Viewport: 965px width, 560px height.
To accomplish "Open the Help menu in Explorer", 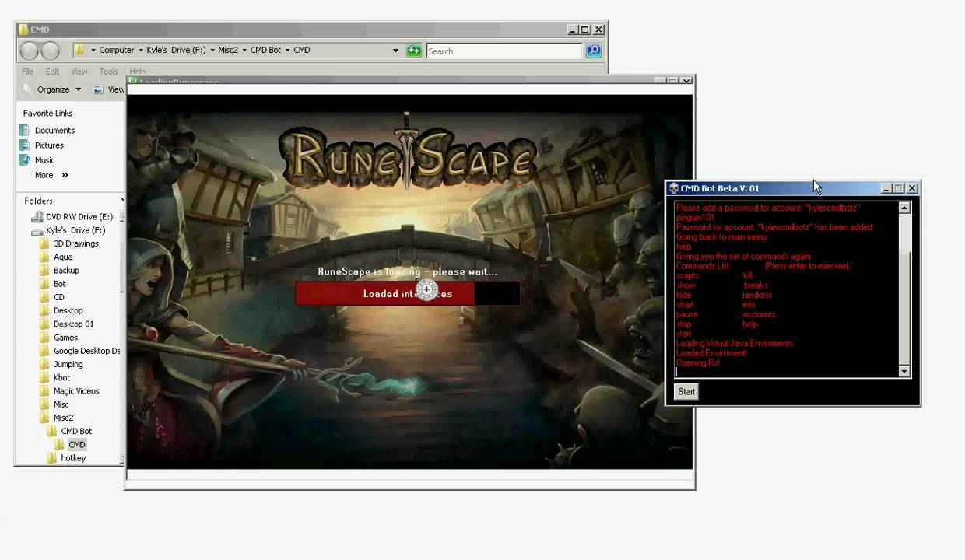I will click(138, 72).
